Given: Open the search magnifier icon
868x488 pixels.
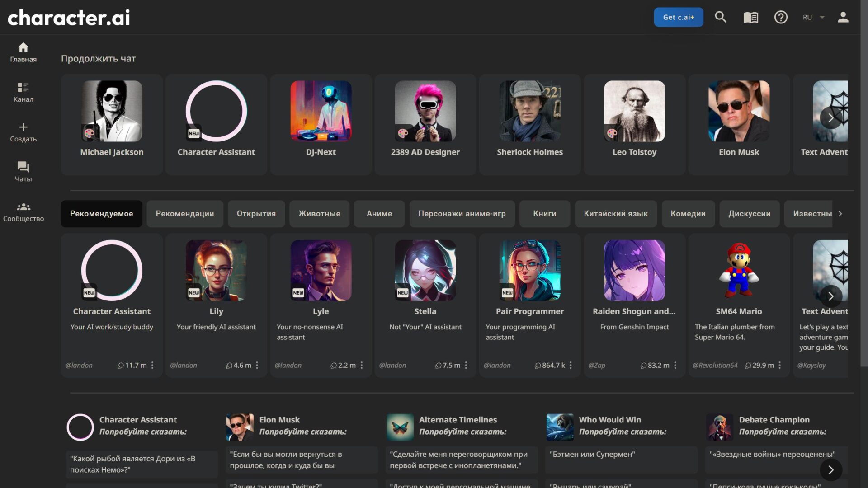Looking at the screenshot, I should click(721, 17).
